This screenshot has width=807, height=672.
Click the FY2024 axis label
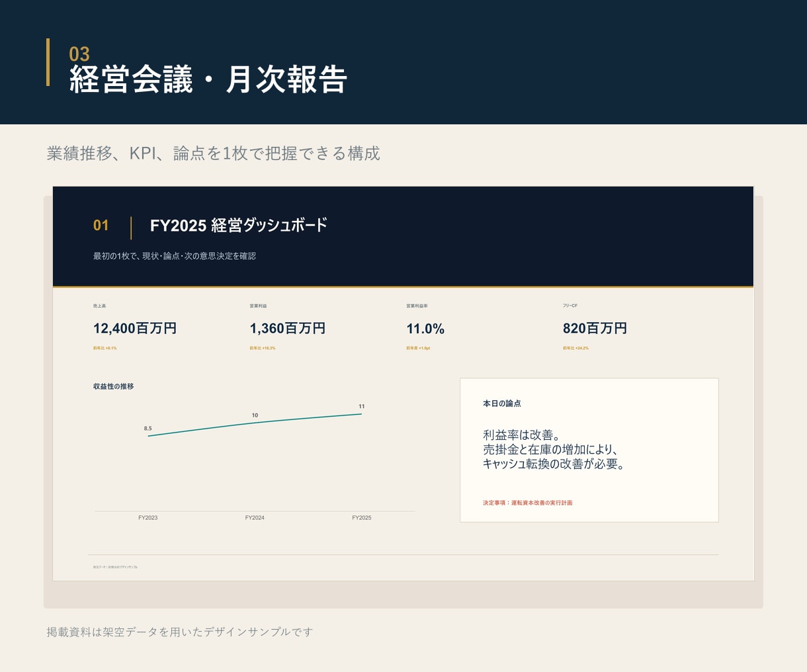[x=255, y=518]
